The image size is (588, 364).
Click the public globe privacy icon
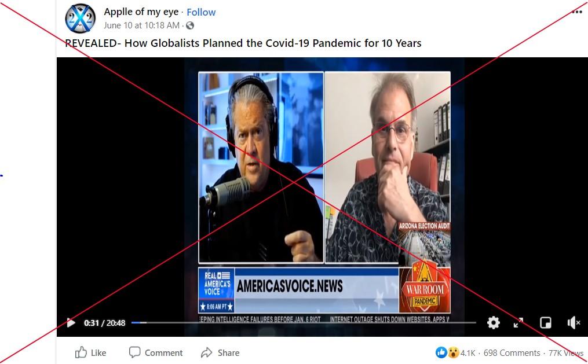pyautogui.click(x=190, y=25)
